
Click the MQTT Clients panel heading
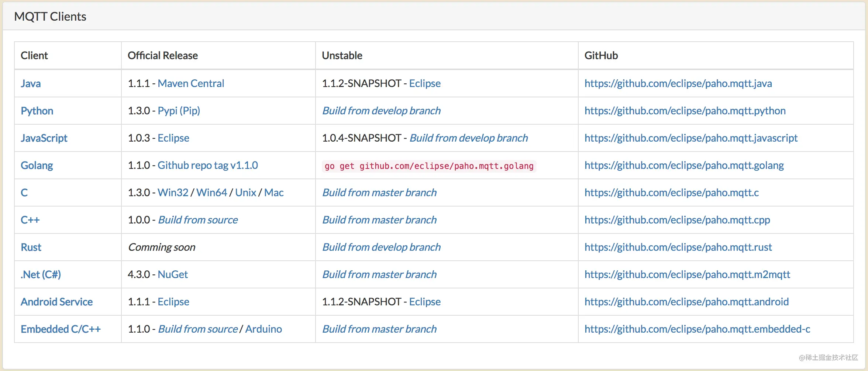[x=50, y=17]
